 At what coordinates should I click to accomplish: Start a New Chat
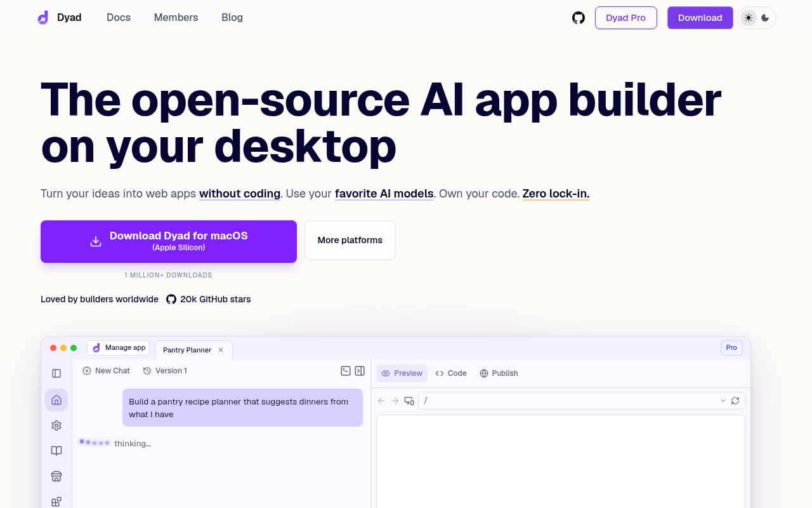pos(106,371)
